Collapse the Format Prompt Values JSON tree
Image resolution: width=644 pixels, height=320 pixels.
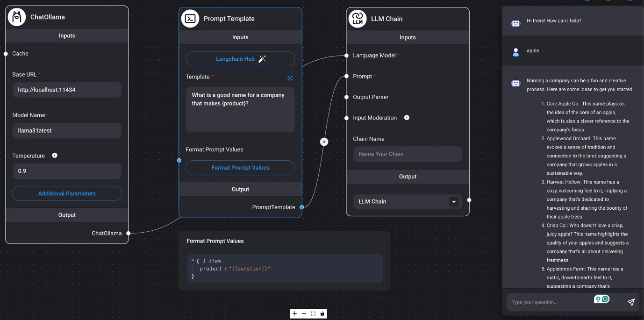193,261
